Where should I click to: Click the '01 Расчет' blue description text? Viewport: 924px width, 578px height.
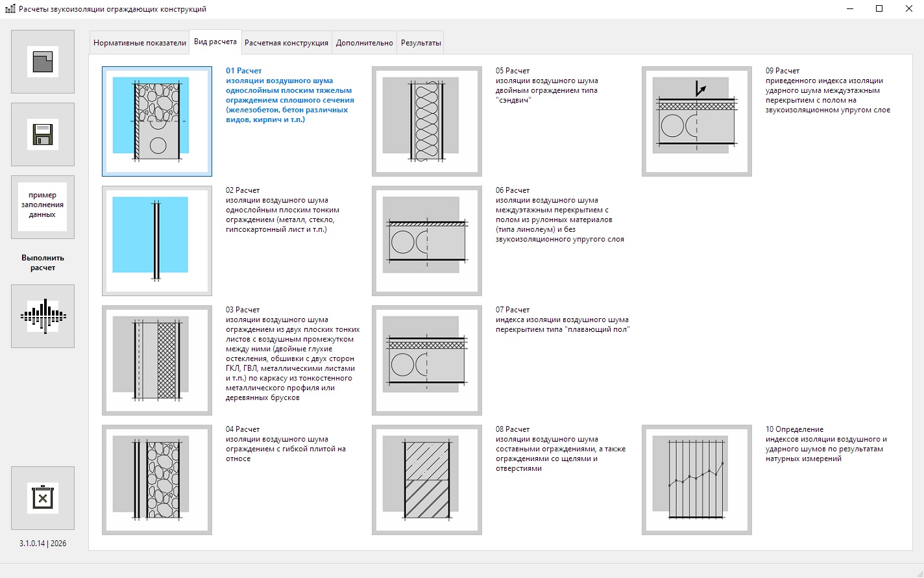(289, 95)
